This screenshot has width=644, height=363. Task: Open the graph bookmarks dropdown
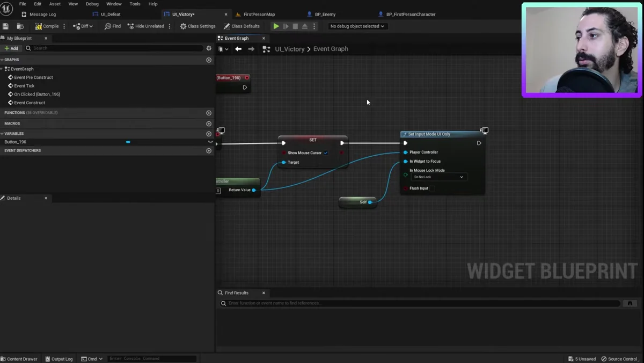coord(223,49)
